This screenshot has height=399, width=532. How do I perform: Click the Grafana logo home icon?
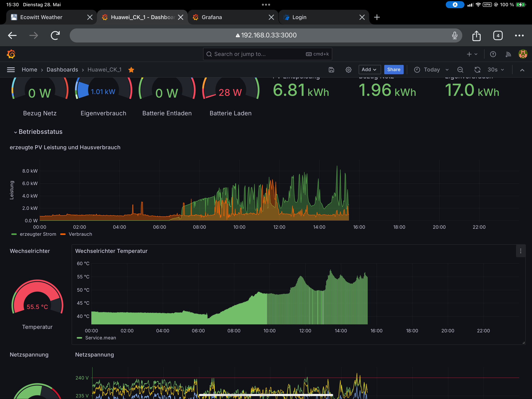pos(11,54)
